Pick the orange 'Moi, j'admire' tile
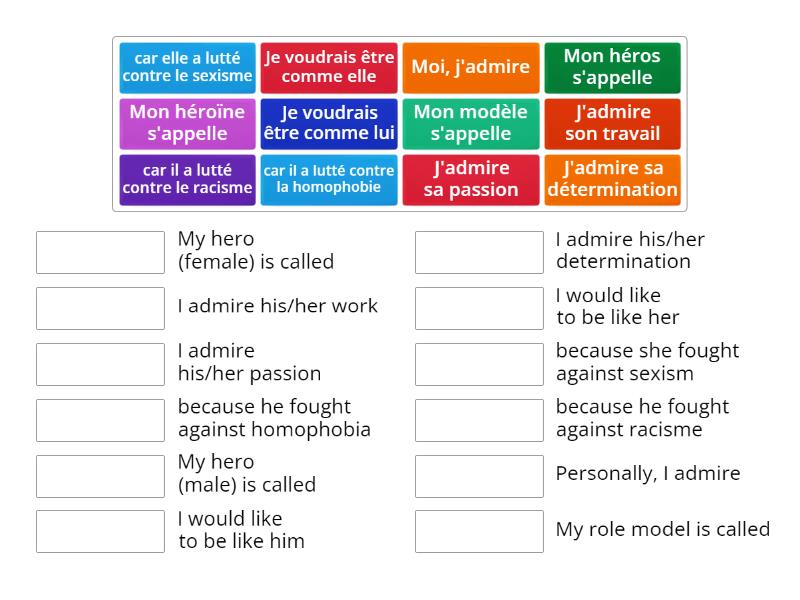 (471, 68)
